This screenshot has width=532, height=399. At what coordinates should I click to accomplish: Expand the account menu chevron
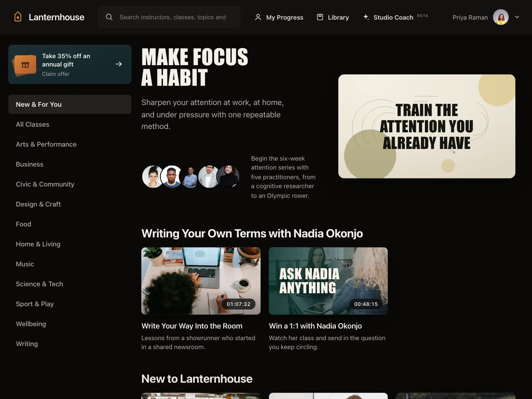click(x=517, y=17)
